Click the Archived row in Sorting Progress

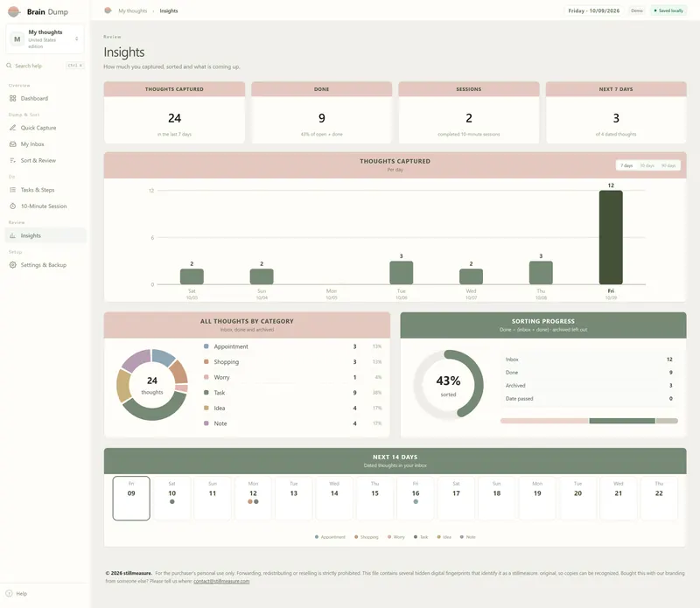[x=589, y=386]
